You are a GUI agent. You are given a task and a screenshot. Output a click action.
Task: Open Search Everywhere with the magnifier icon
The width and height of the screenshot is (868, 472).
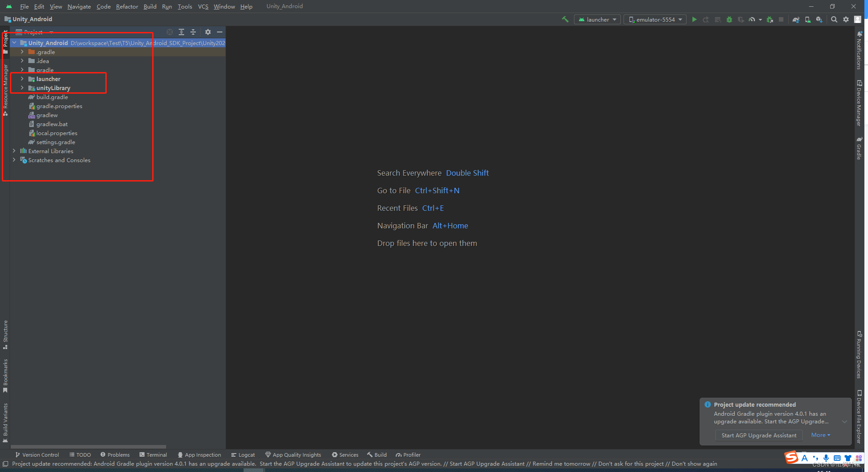[834, 19]
